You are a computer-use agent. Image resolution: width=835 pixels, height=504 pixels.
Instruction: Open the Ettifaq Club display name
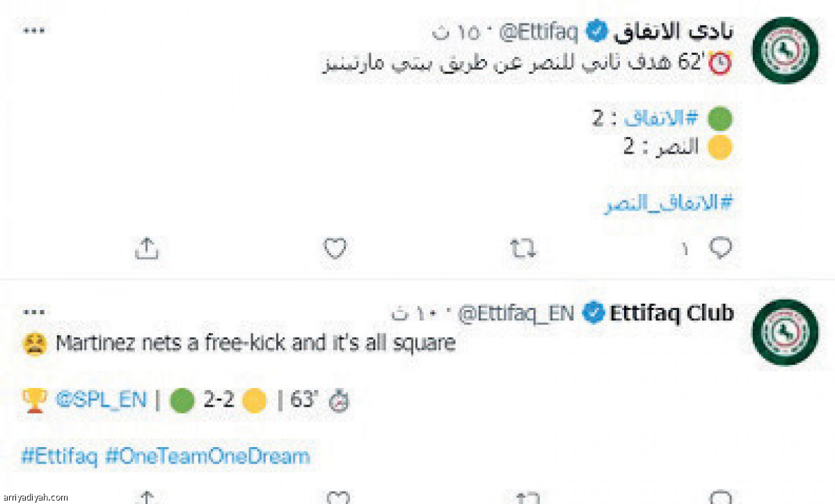(671, 313)
